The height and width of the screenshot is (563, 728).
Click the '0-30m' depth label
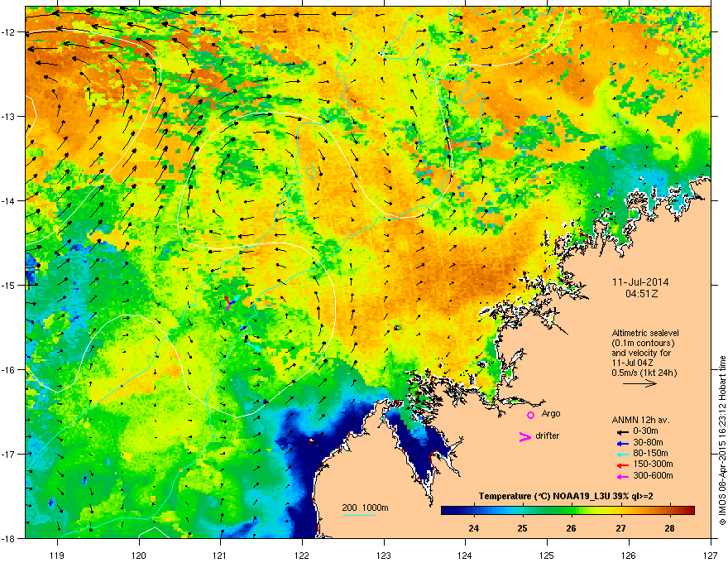coord(645,431)
